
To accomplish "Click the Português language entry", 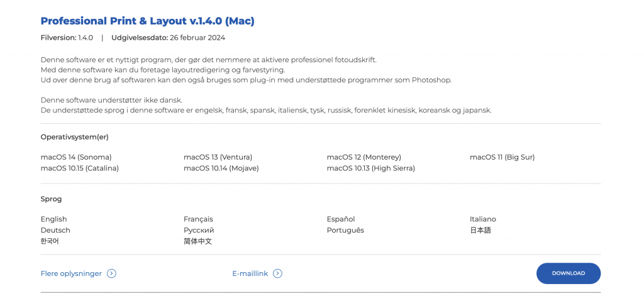I will [x=345, y=231].
